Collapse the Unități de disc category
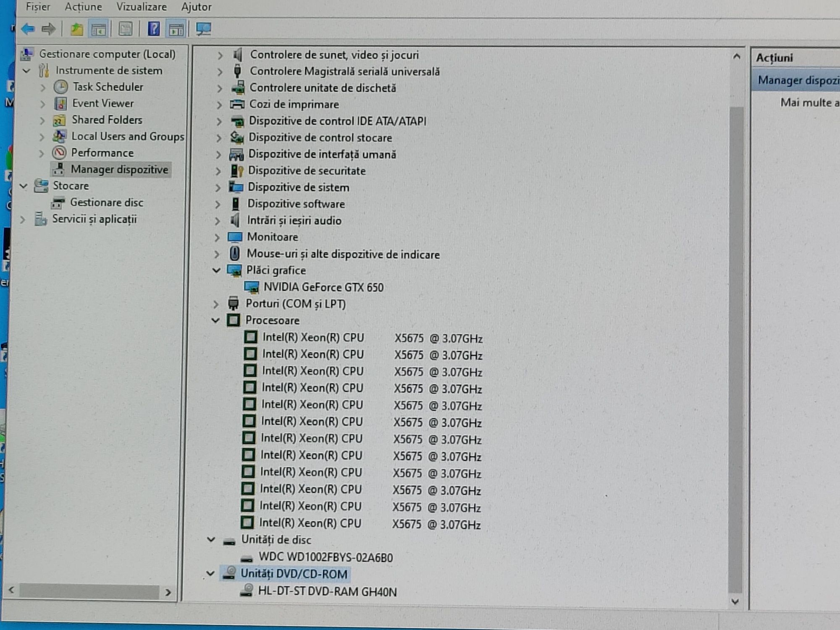Viewport: 840px width, 630px height. [x=211, y=540]
